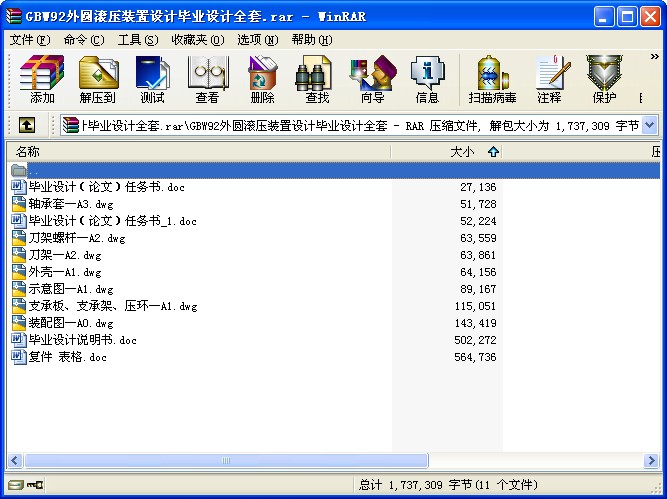Open the 文件(F) menu
Viewport: 667px width, 499px height.
29,40
